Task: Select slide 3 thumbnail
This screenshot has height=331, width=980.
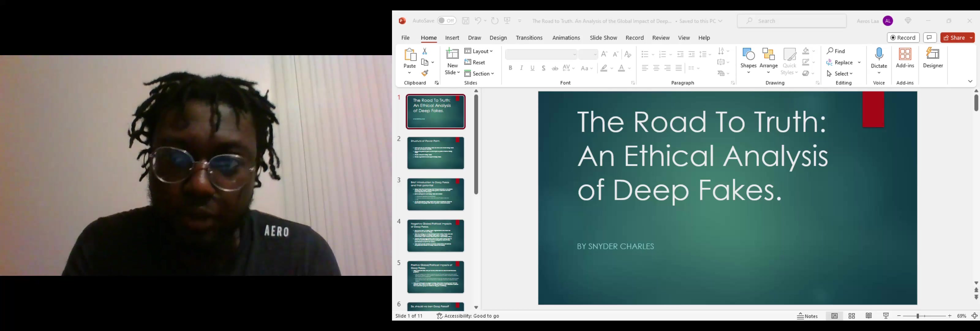Action: 435,194
